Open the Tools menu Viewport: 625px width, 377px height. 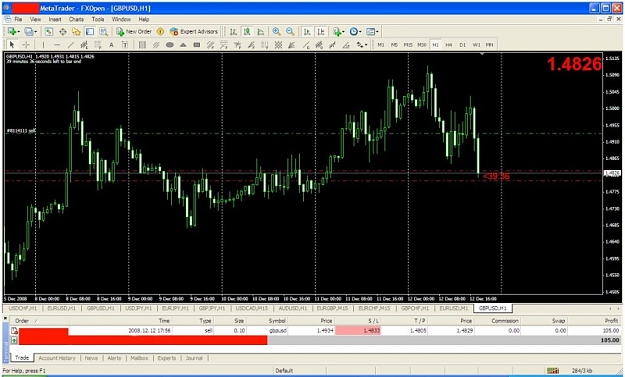pos(98,19)
